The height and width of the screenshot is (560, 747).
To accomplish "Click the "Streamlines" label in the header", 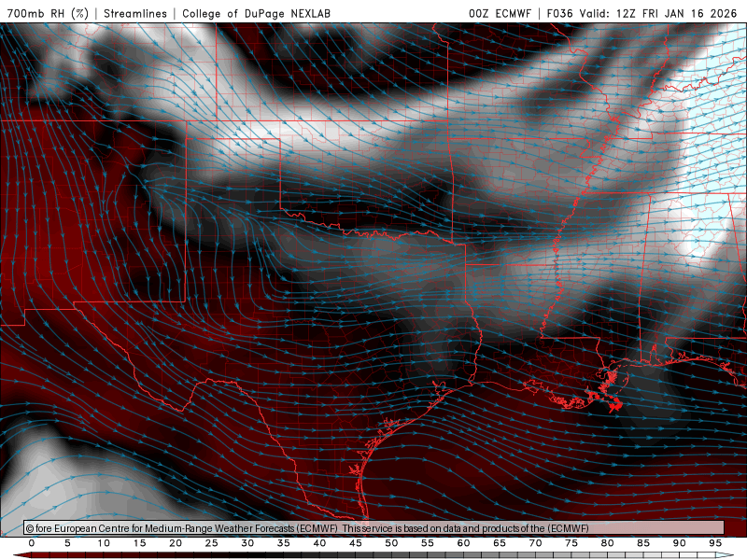I will point(135,13).
